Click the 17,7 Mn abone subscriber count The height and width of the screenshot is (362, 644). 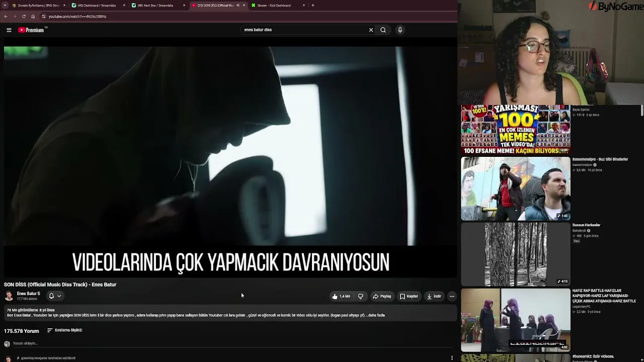[x=27, y=299]
